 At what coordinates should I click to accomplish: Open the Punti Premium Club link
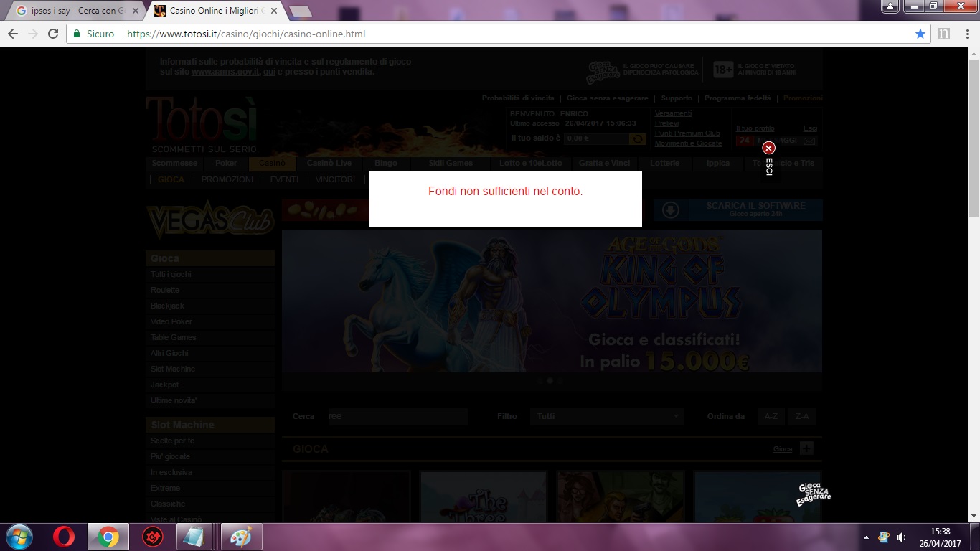pos(687,133)
